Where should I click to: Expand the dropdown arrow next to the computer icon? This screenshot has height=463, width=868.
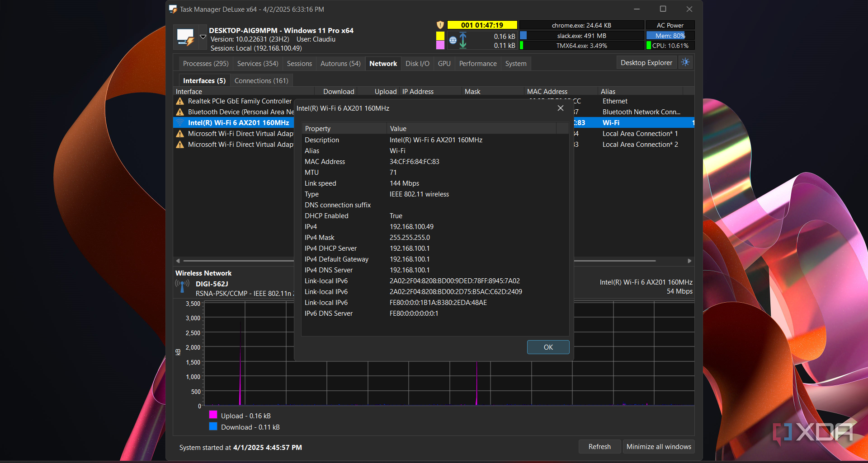tap(203, 37)
